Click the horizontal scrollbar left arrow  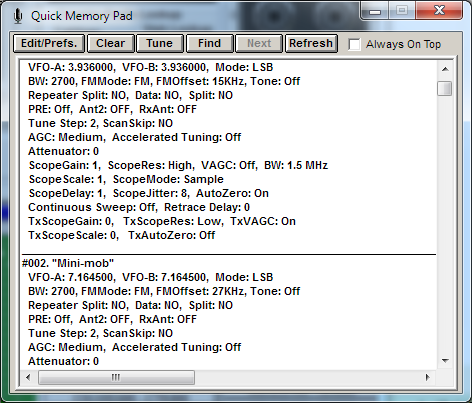coord(28,378)
